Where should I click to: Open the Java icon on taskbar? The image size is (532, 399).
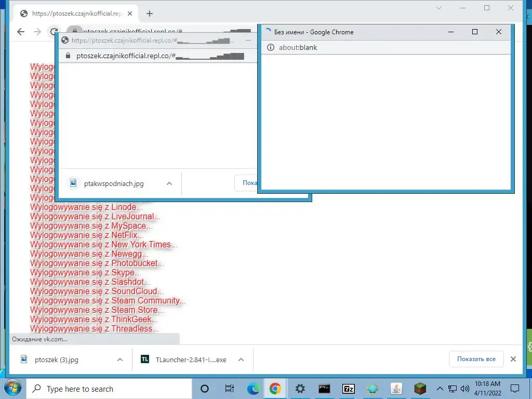(x=396, y=389)
